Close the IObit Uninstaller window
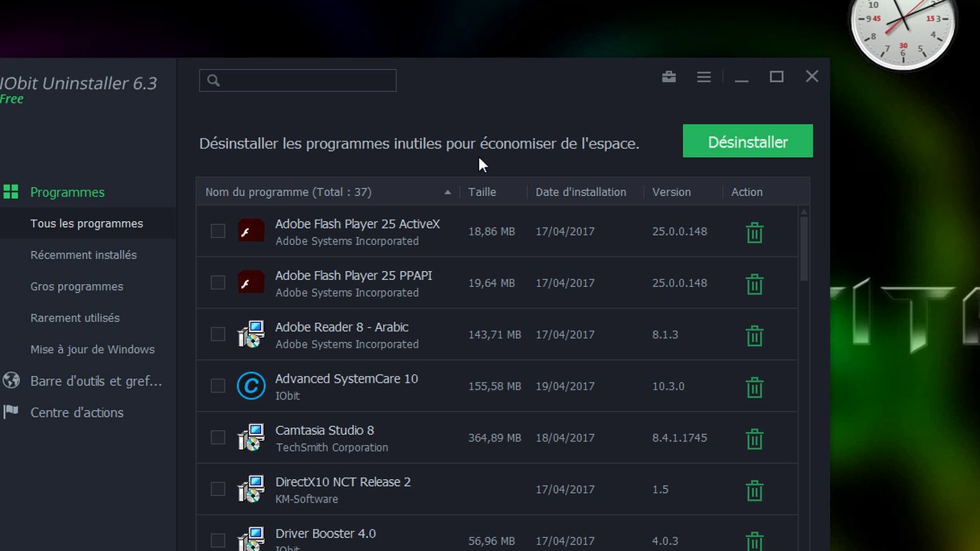The image size is (980, 551). (x=812, y=77)
